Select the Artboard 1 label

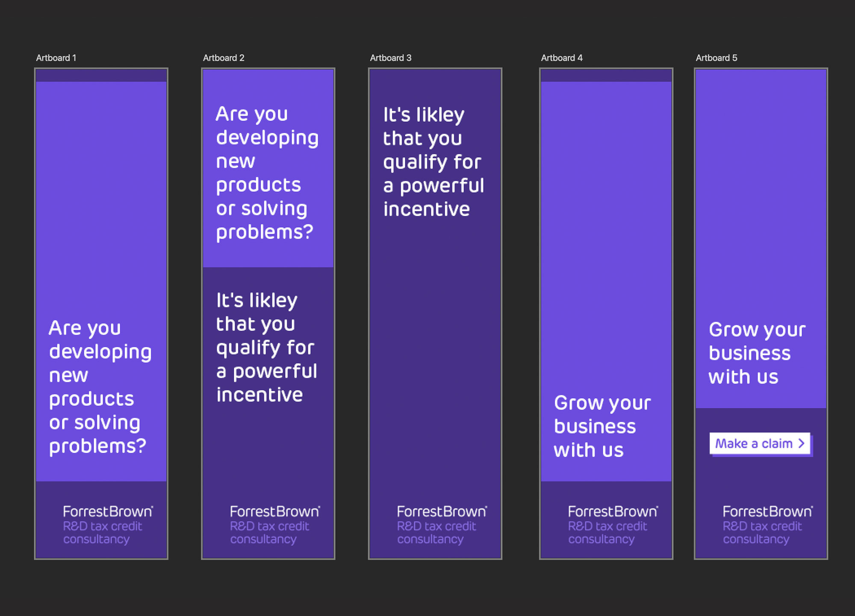click(x=56, y=58)
